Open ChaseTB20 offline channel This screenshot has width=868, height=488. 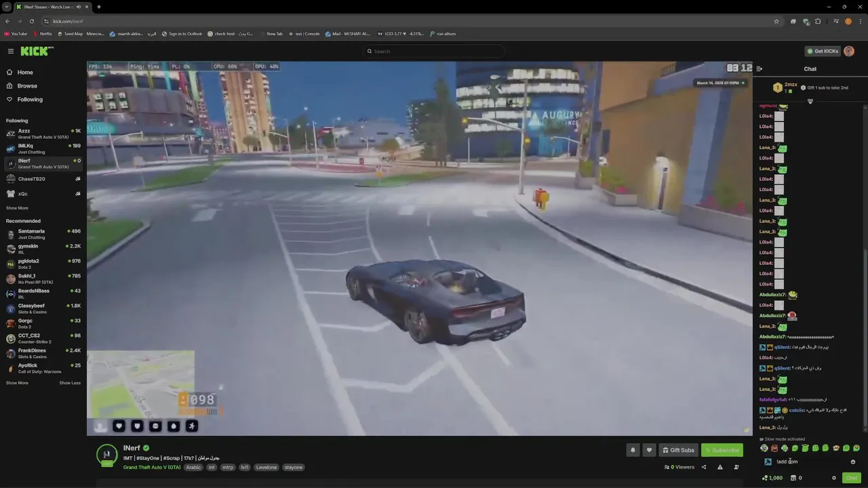coord(43,179)
